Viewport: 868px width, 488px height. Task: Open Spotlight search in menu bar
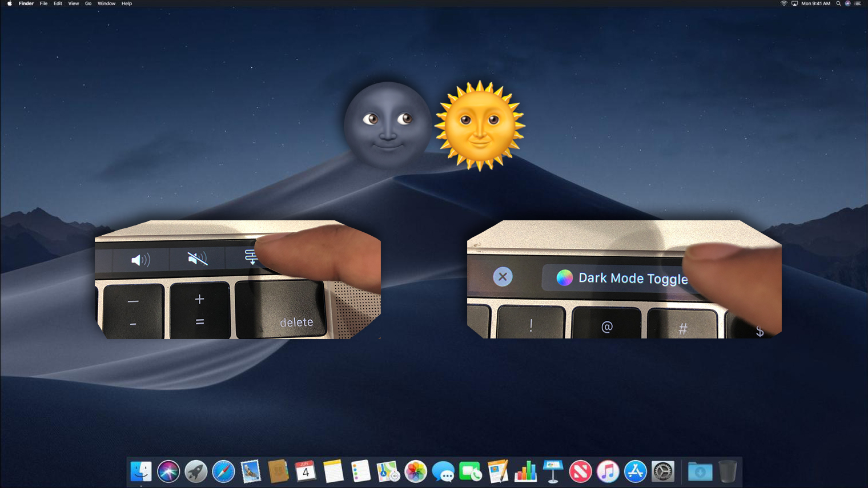(838, 3)
